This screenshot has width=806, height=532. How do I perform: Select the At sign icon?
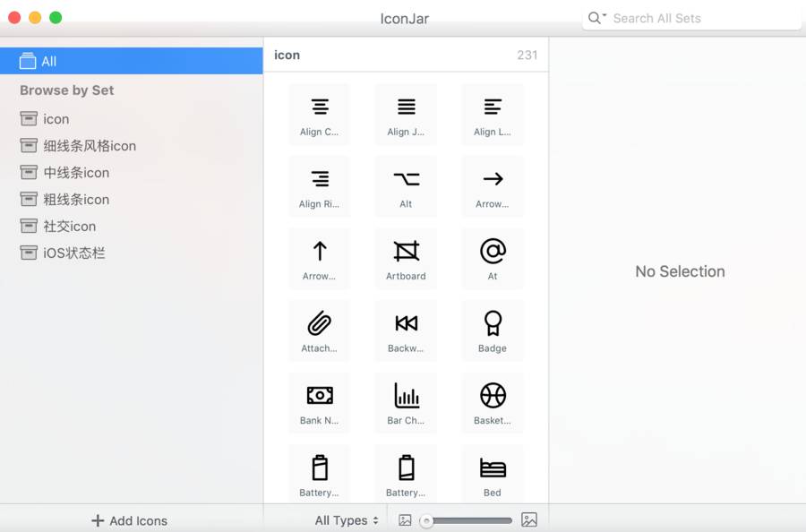pos(493,259)
